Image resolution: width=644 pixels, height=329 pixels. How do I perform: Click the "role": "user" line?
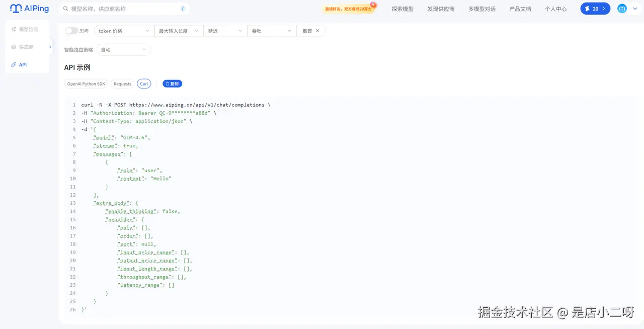click(x=140, y=170)
